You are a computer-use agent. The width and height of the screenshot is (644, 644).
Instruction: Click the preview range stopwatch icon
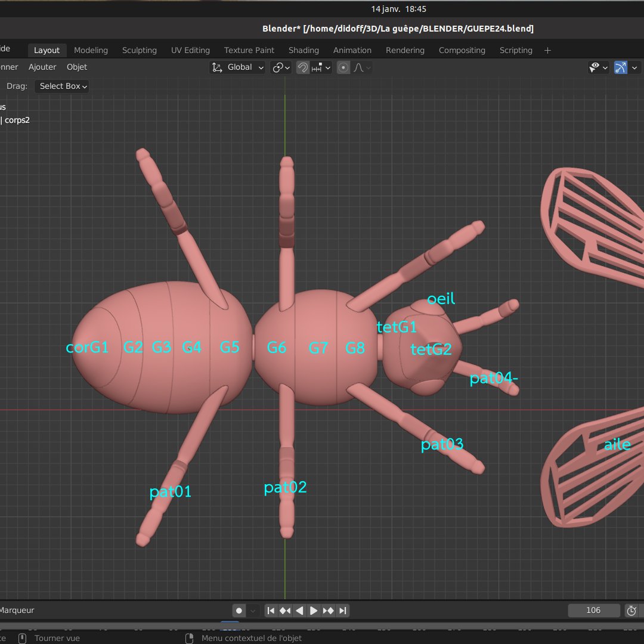[x=631, y=611]
